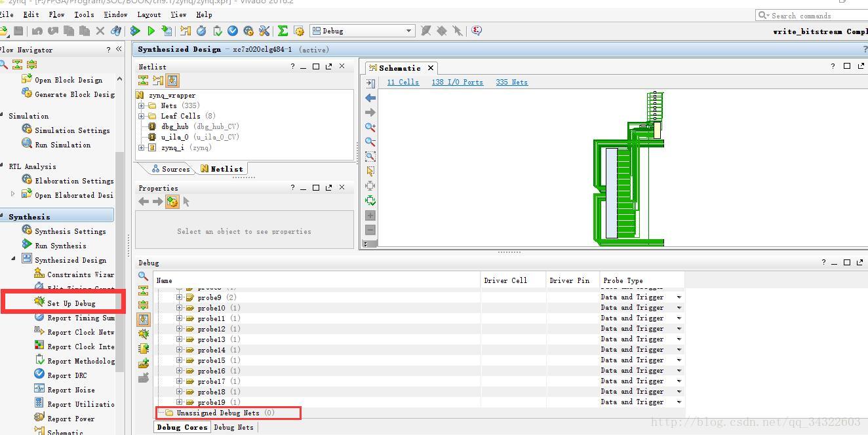Click the binoculars Find icon in toolbar

116,31
